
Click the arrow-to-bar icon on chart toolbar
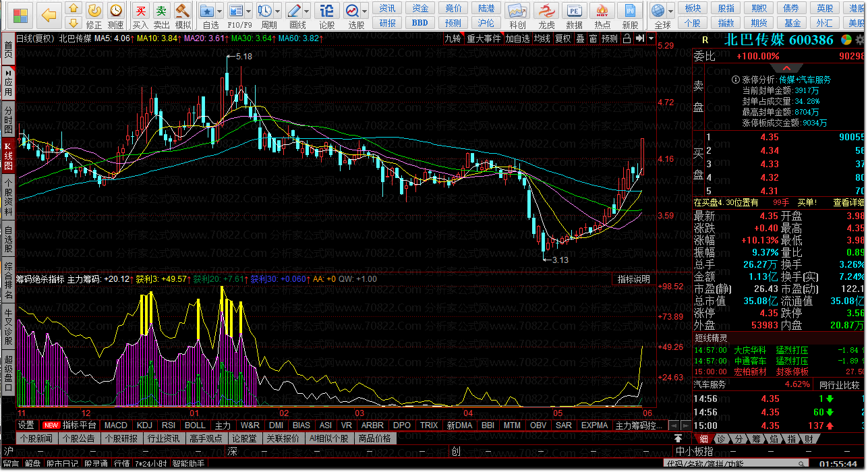click(639, 38)
